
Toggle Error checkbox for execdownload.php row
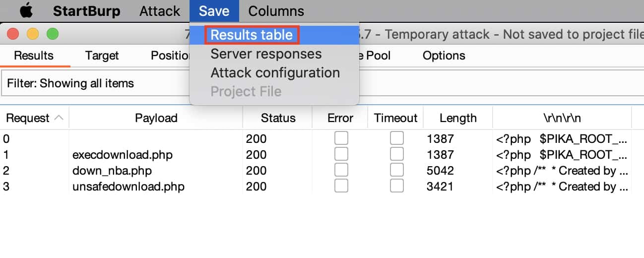pyautogui.click(x=341, y=154)
